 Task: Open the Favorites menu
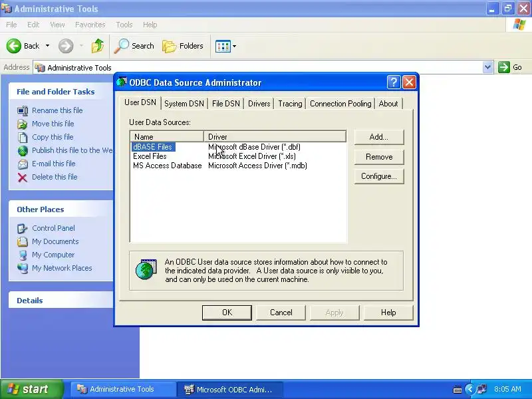tap(90, 25)
